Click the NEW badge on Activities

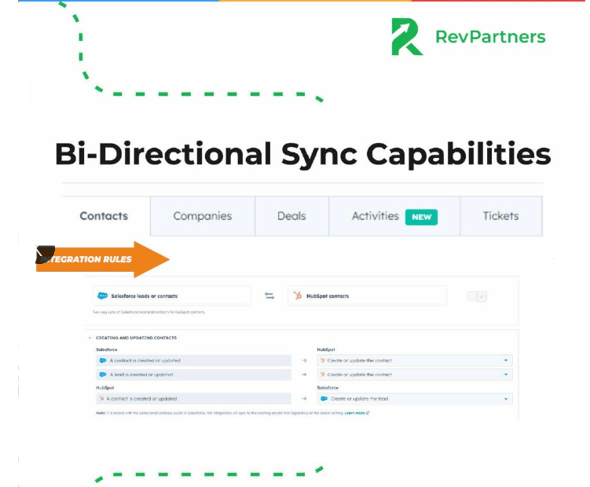(421, 217)
